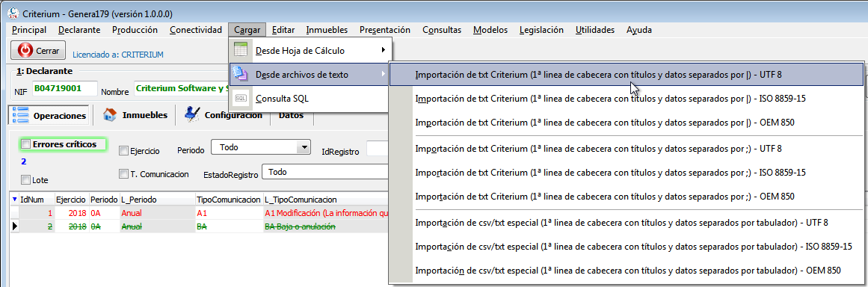The height and width of the screenshot is (287, 868).
Task: Enable the Errores críticos checkbox
Action: click(26, 144)
